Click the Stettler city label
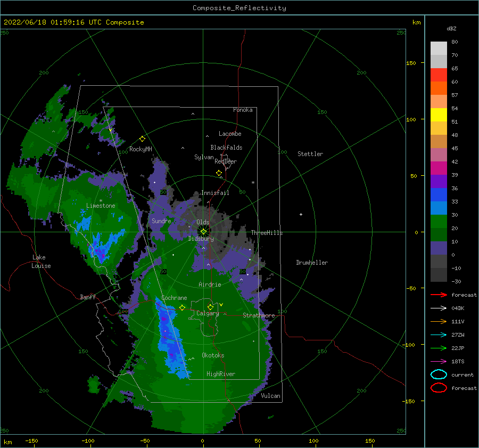The width and height of the screenshot is (479, 448). pyautogui.click(x=310, y=154)
